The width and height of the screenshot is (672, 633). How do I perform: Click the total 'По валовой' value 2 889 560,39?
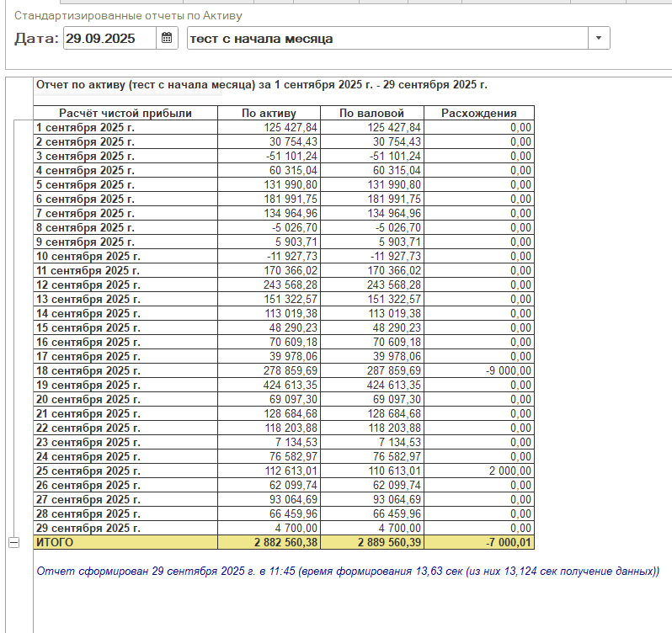click(372, 543)
